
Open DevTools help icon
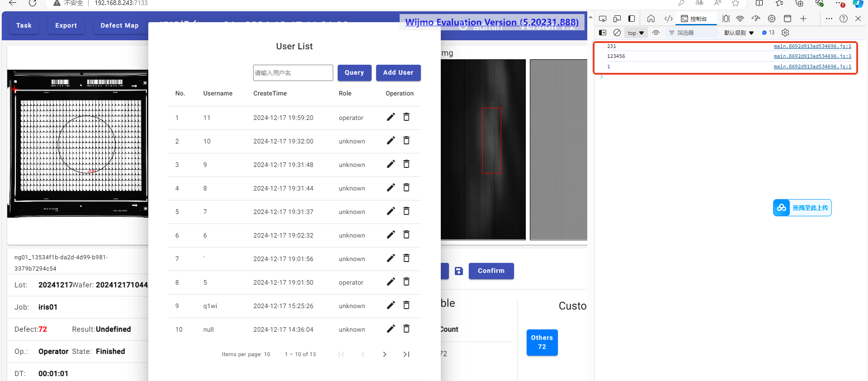coord(844,19)
